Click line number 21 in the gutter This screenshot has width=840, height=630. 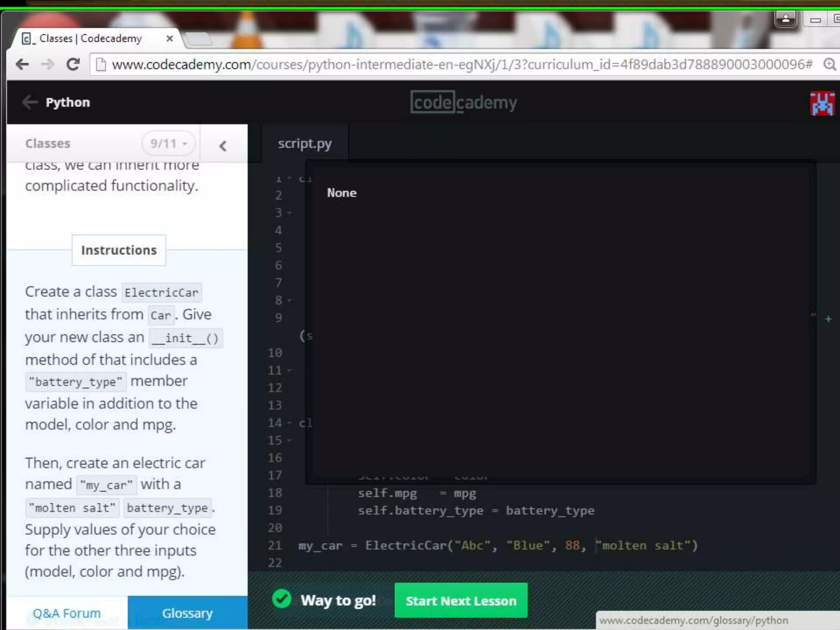[274, 546]
